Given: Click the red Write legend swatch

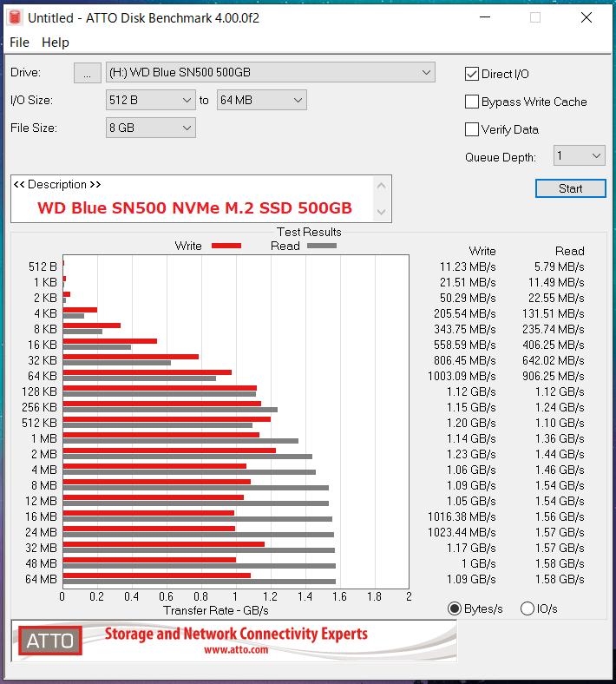Looking at the screenshot, I should point(226,246).
